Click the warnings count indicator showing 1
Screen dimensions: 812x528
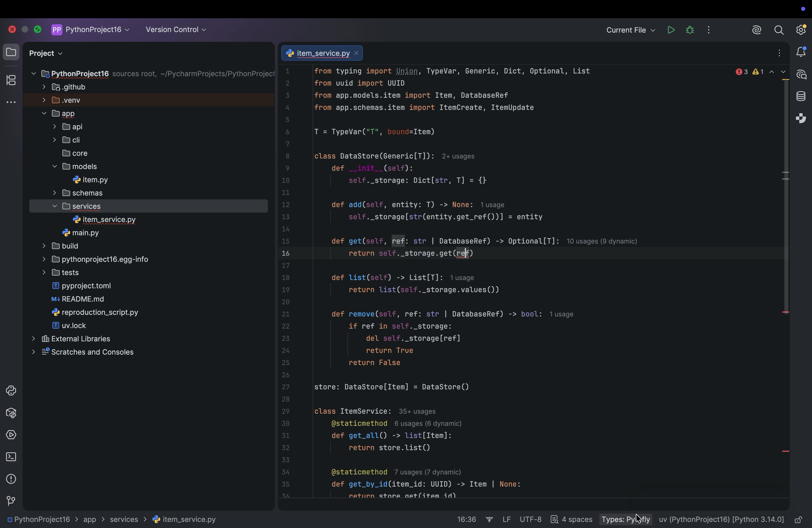(758, 72)
